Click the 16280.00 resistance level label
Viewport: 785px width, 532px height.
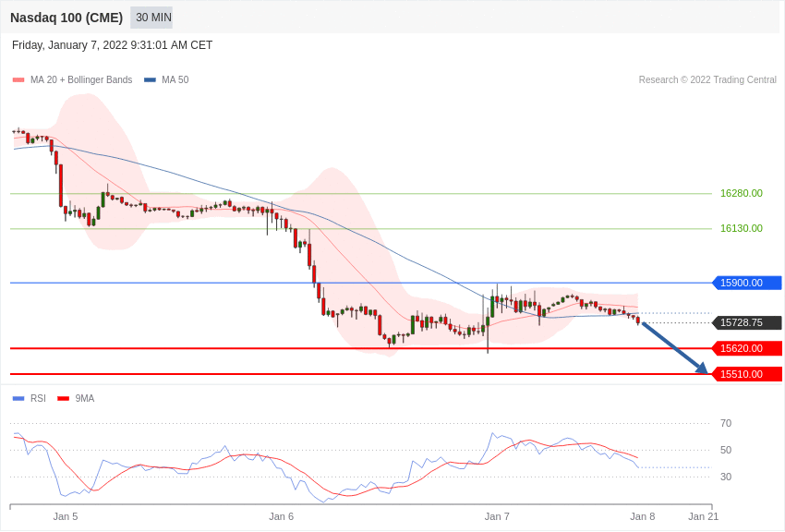(x=742, y=193)
